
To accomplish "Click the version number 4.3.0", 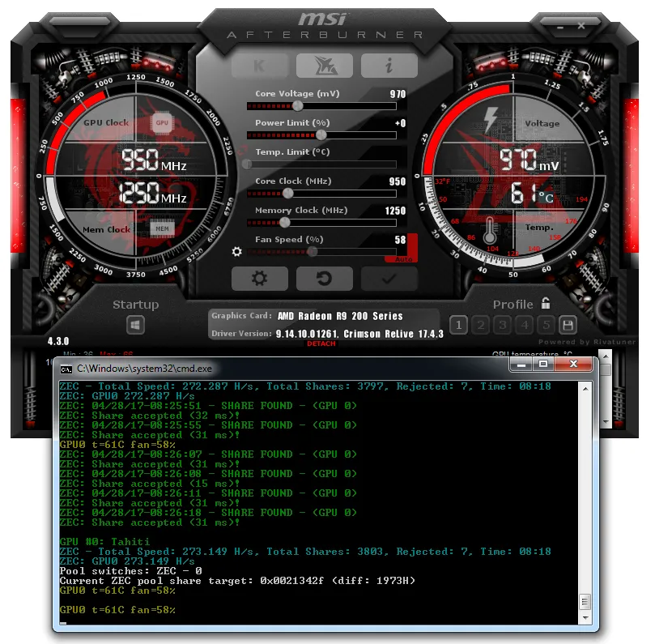I will pyautogui.click(x=58, y=341).
